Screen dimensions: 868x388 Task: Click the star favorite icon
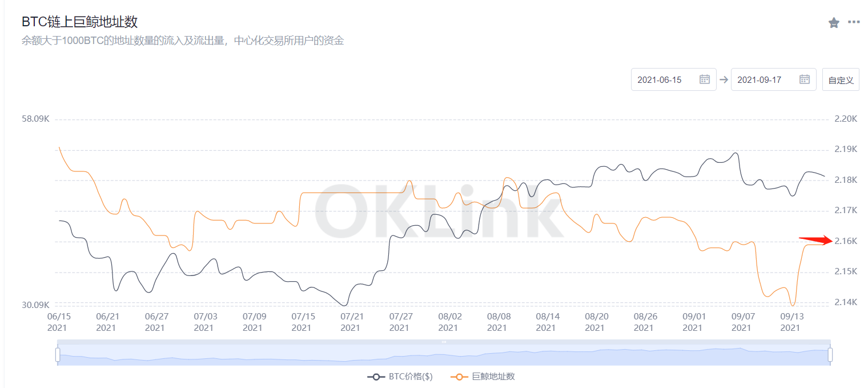click(x=834, y=23)
